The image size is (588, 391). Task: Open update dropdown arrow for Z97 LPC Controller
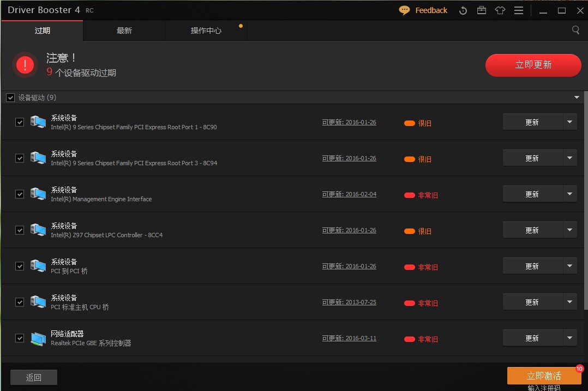click(569, 230)
